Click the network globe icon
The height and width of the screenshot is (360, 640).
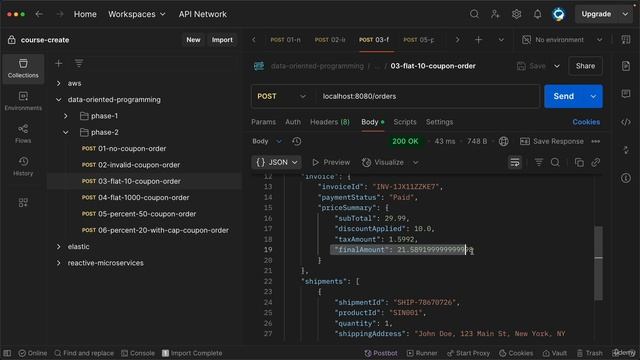pyautogui.click(x=504, y=141)
